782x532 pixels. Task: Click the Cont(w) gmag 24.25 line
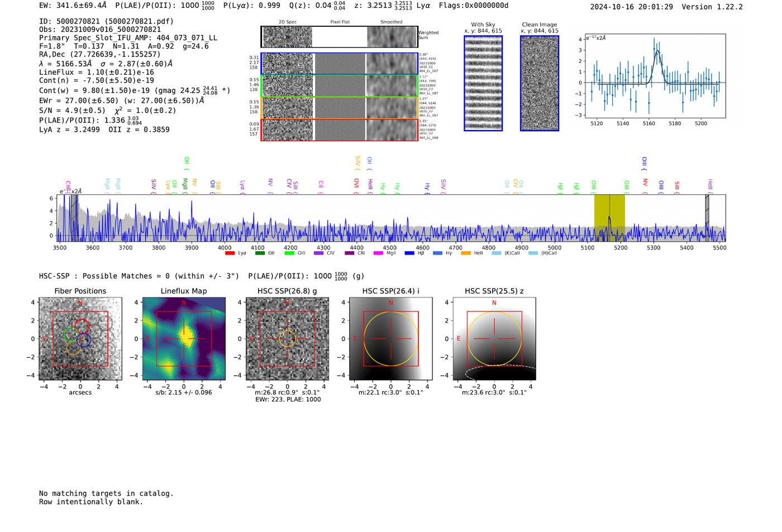(x=135, y=90)
